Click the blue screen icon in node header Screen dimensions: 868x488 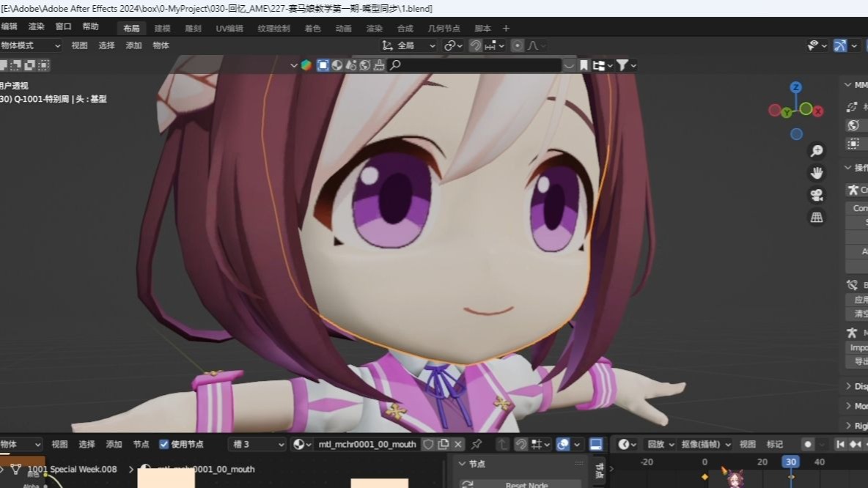596,444
